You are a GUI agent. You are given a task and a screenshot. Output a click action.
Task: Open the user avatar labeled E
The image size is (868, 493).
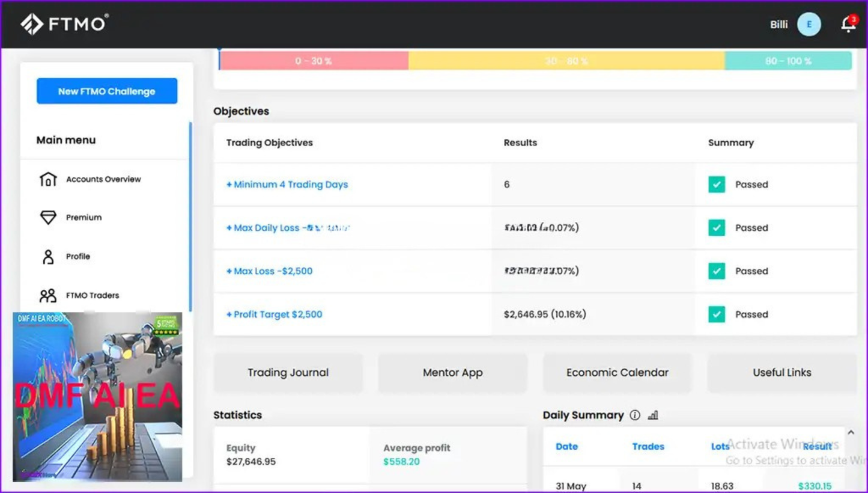pos(809,25)
